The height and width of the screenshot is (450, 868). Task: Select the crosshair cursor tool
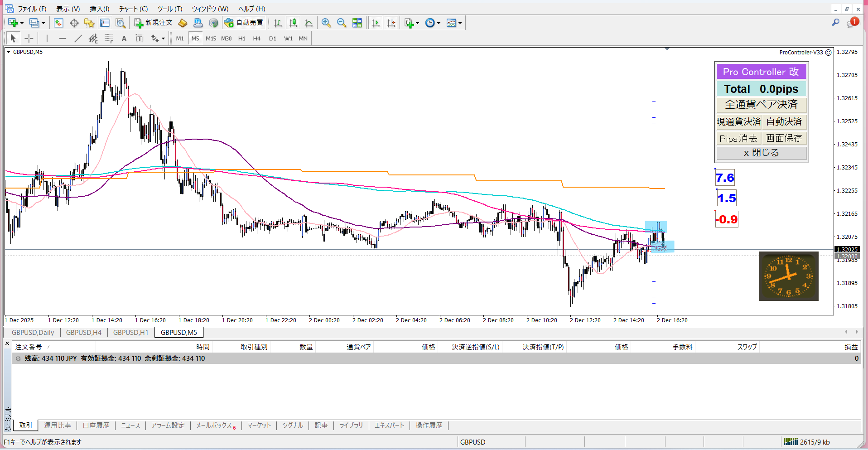pos(29,39)
